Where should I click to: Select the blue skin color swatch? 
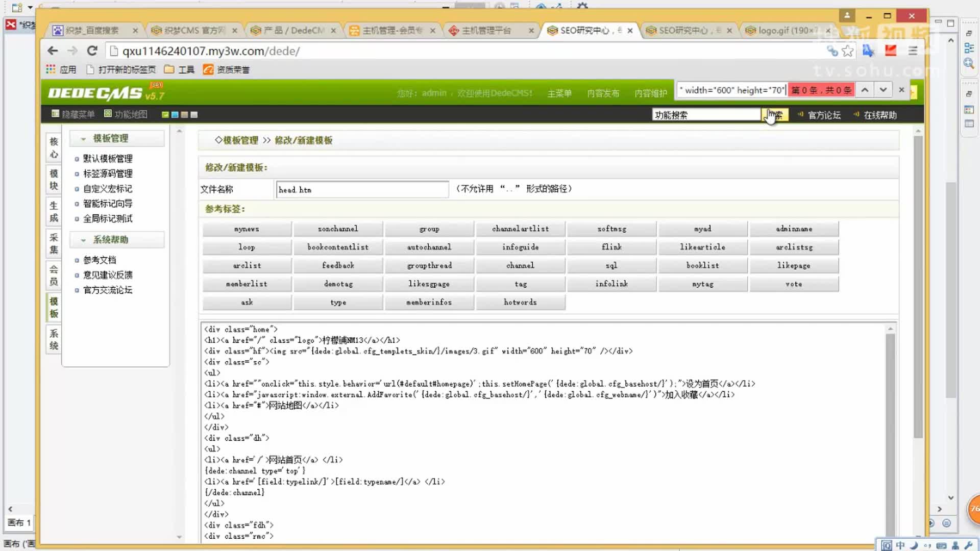[175, 115]
